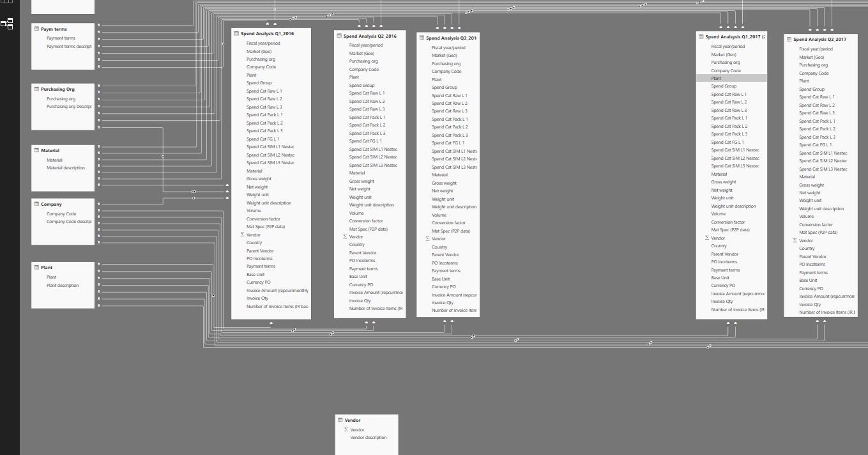Click the Spend Analysis Q1_2016 table icon
This screenshot has height=455, width=868.
pos(236,33)
